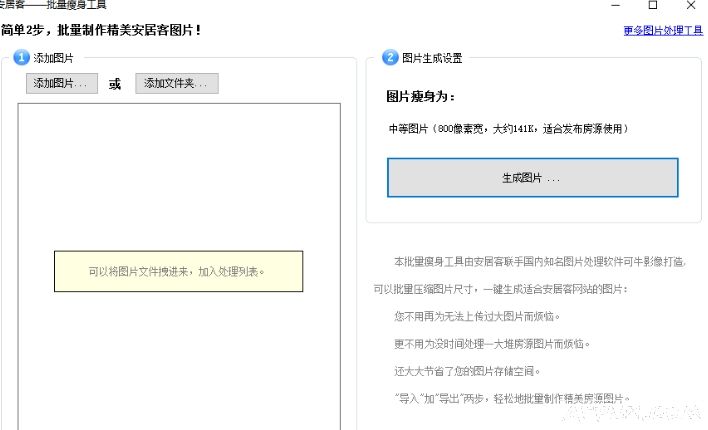Click the 添加图片 section heading

tap(53, 58)
